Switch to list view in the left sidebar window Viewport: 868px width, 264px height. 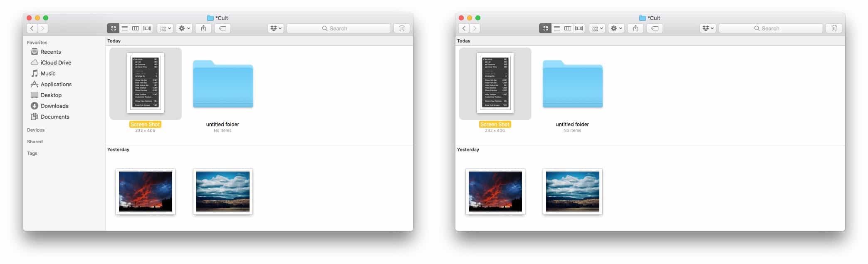tap(124, 28)
